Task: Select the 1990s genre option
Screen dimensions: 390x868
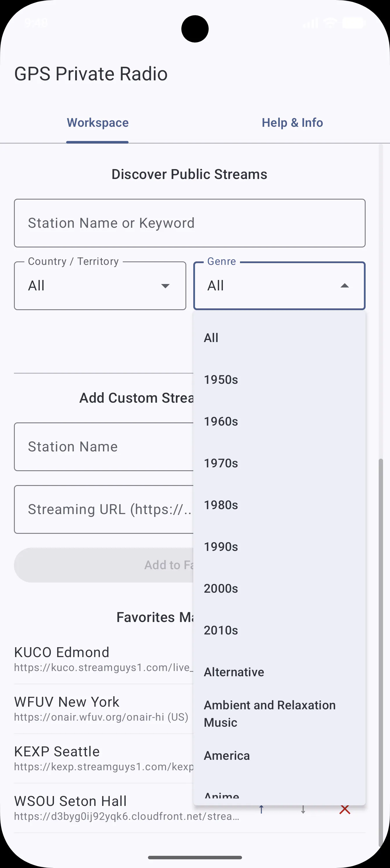Action: pos(279,547)
